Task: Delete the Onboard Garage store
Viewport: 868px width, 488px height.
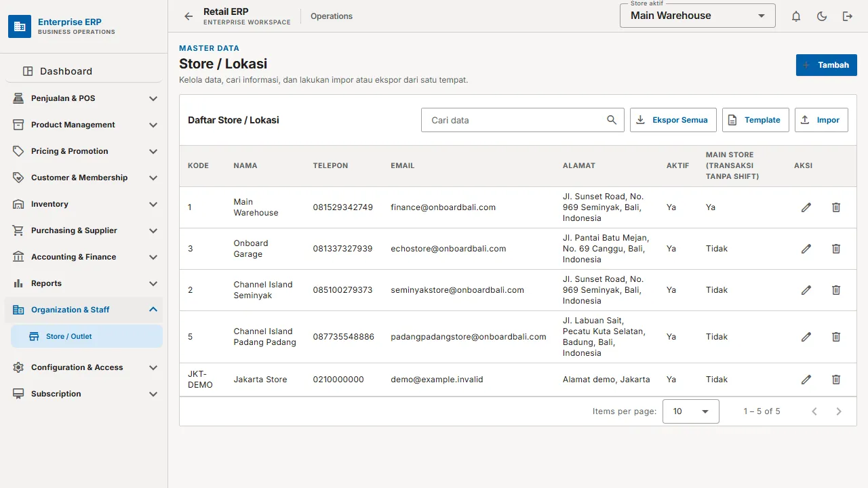Action: pyautogui.click(x=836, y=249)
